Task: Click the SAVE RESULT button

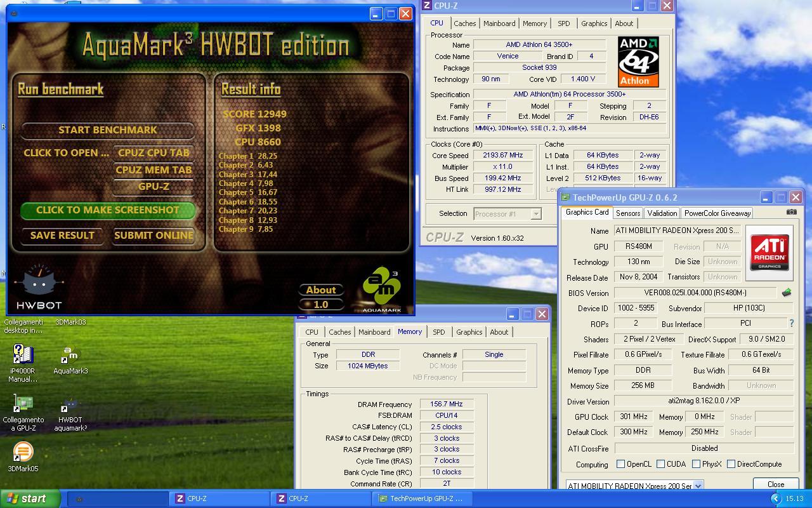Action: coord(62,235)
